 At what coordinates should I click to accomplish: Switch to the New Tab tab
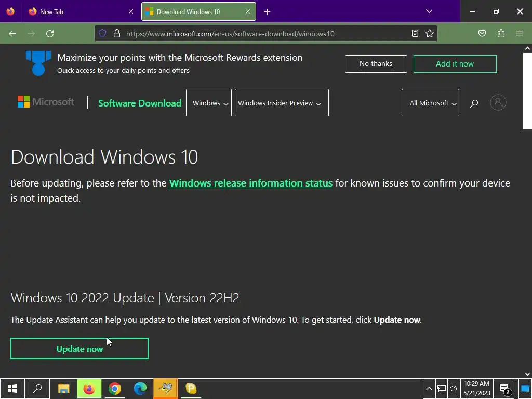pos(82,11)
